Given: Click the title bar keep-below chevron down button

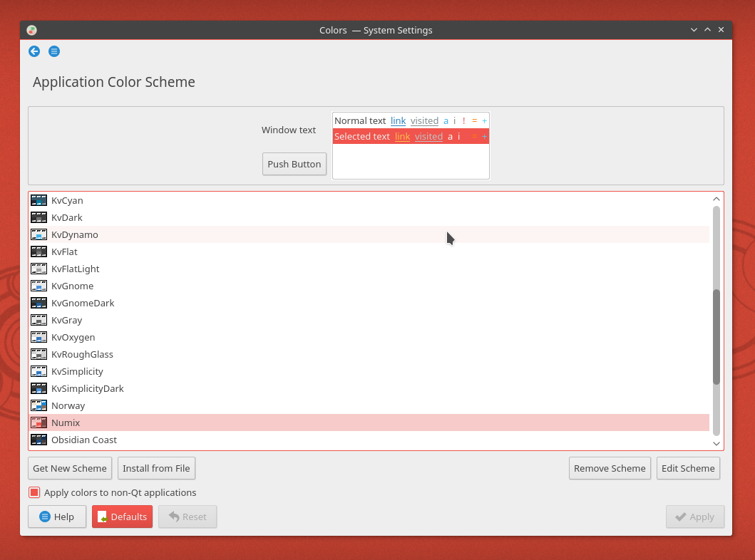Looking at the screenshot, I should 694,30.
